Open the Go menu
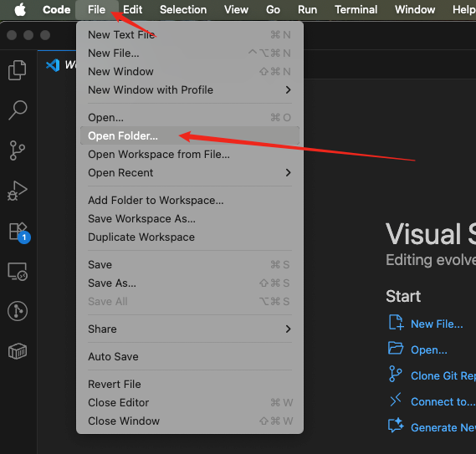Image resolution: width=476 pixels, height=454 pixels. 273,10
